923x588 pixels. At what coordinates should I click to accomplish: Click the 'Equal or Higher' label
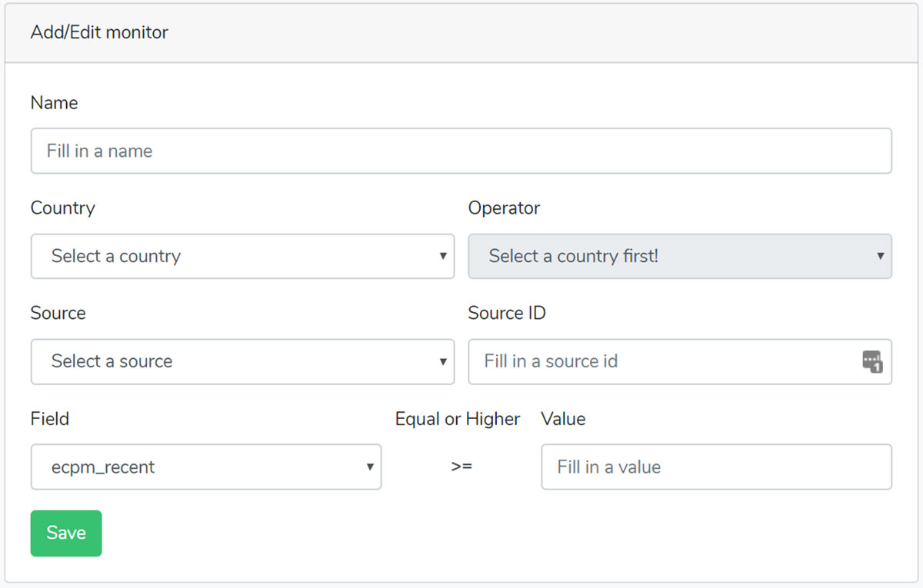pyautogui.click(x=458, y=419)
